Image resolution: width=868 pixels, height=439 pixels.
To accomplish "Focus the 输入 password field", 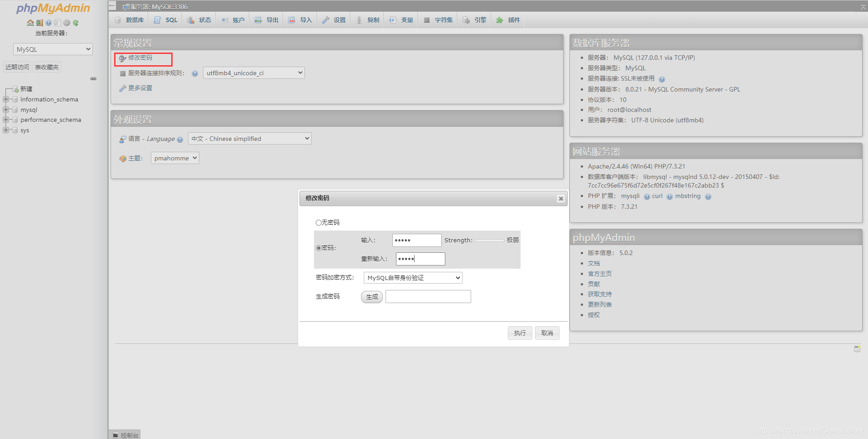I will 417,240.
